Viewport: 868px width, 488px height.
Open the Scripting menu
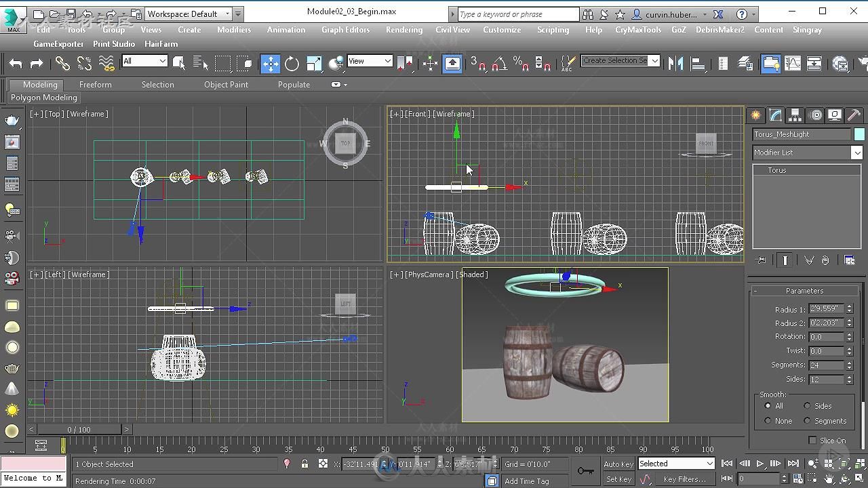(x=553, y=30)
